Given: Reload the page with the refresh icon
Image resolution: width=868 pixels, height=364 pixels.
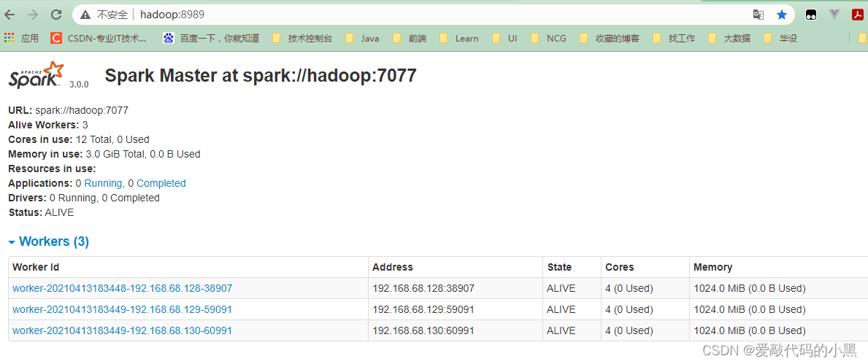Looking at the screenshot, I should pos(56,15).
